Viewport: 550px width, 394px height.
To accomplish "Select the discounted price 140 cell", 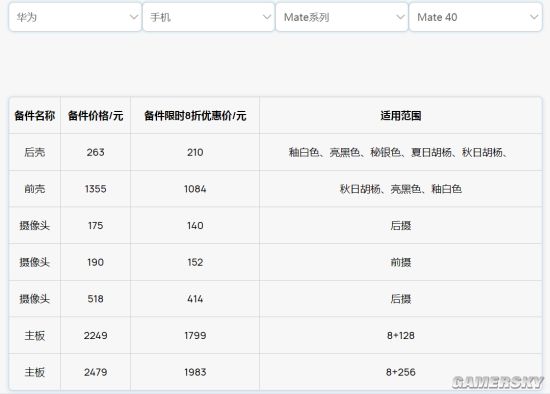I will click(x=195, y=225).
